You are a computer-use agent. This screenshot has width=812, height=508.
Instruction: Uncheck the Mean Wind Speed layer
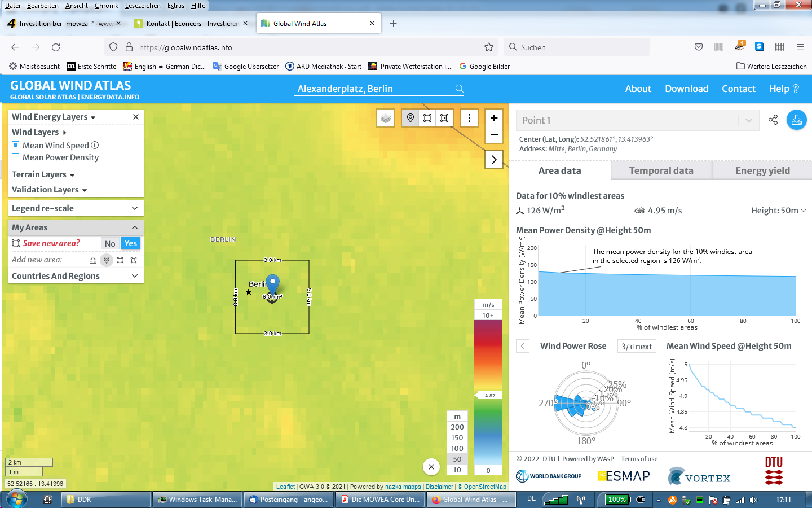[16, 145]
